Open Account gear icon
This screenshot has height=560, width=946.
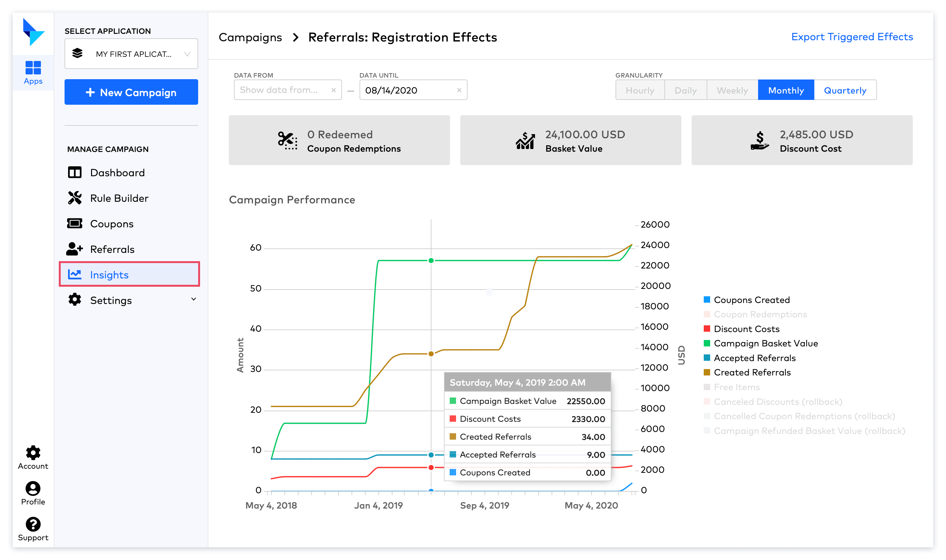[33, 452]
